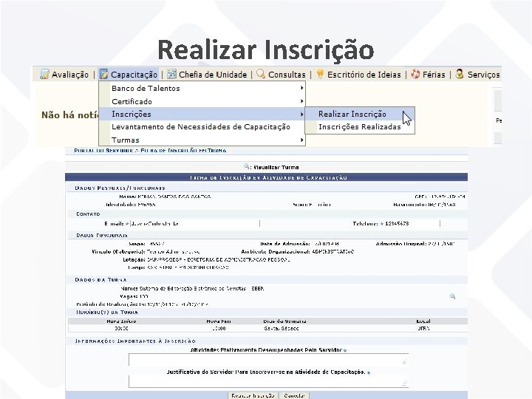
Task: Click the E-mail input field
Action: [x=195, y=224]
